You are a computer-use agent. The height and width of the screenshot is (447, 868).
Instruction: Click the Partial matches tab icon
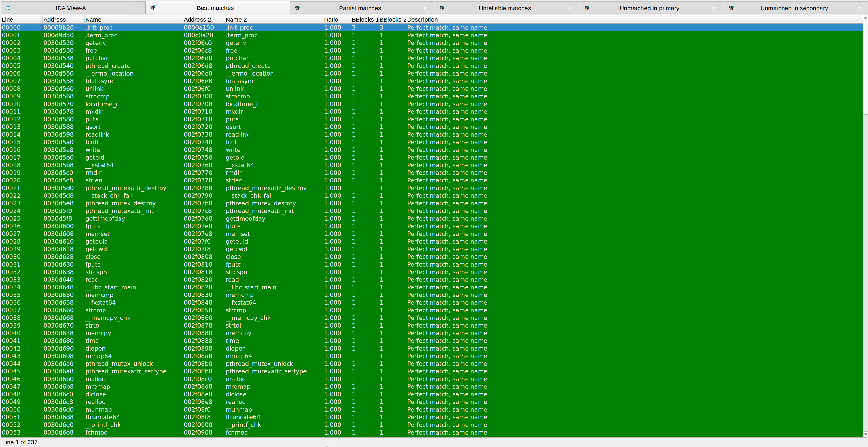297,8
